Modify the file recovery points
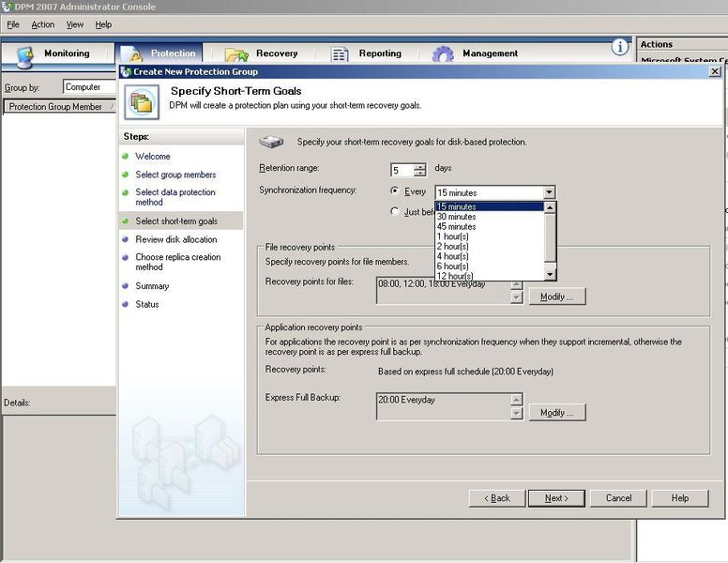728x563 pixels. (557, 297)
